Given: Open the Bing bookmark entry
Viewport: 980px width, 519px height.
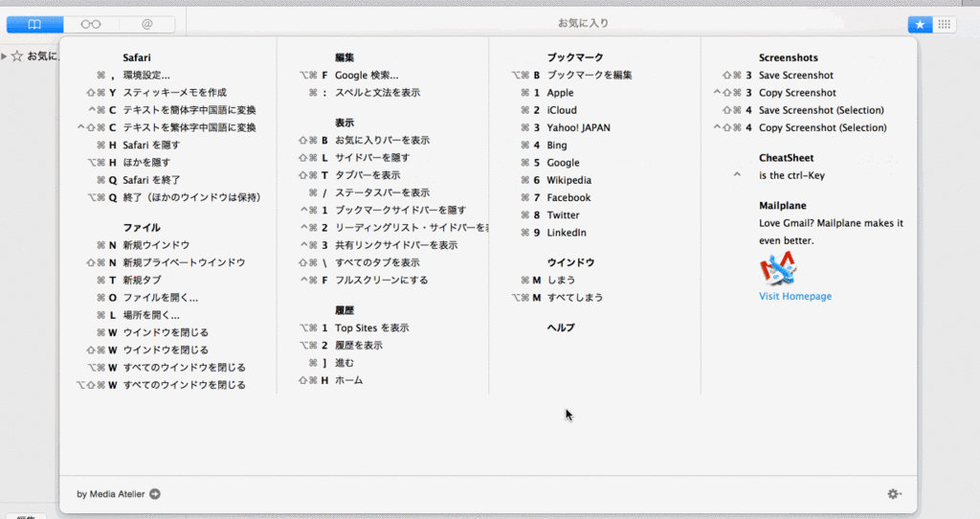Looking at the screenshot, I should [x=557, y=145].
